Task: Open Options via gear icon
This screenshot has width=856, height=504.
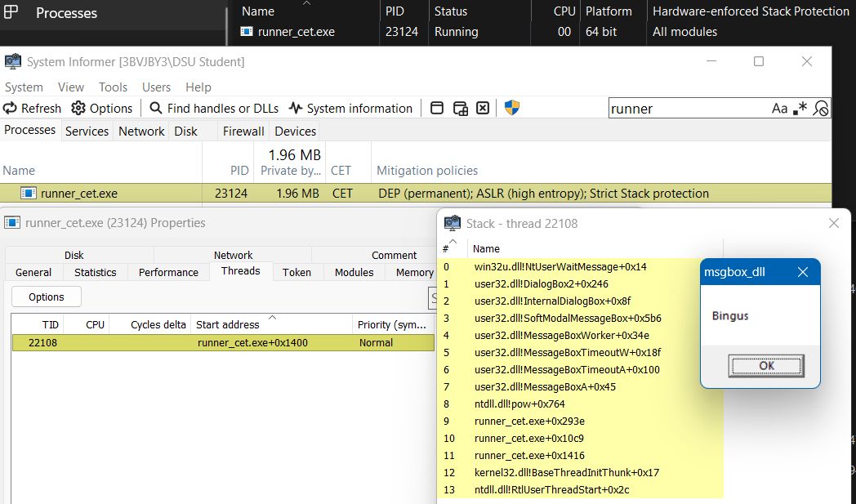Action: (x=101, y=108)
